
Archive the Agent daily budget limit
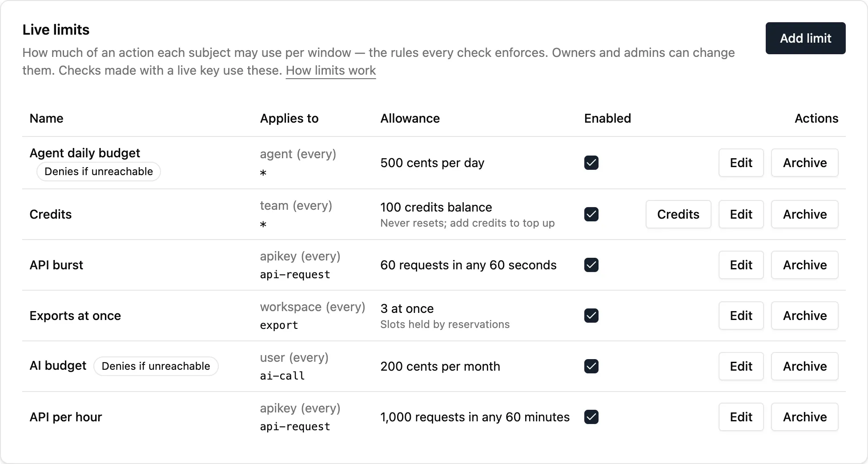tap(805, 163)
